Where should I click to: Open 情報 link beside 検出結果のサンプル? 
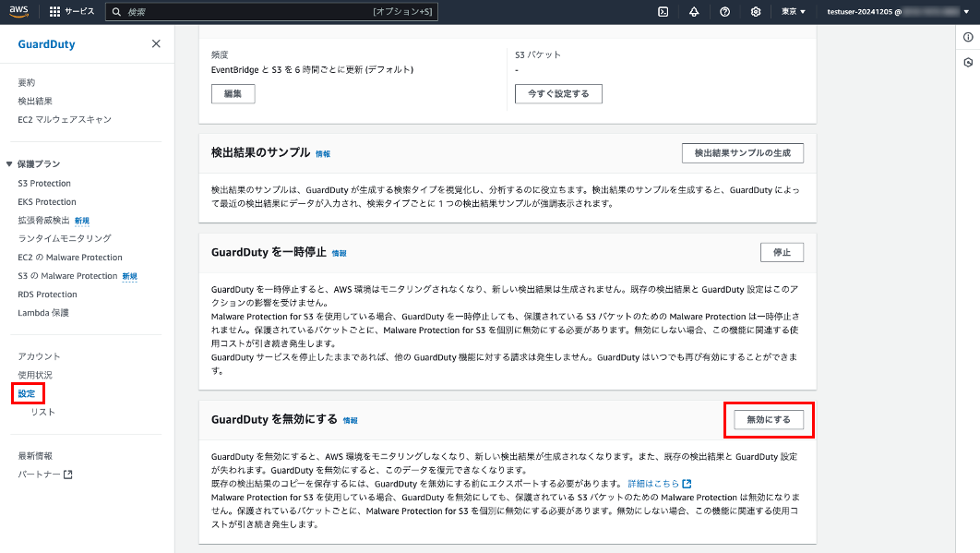pos(323,154)
